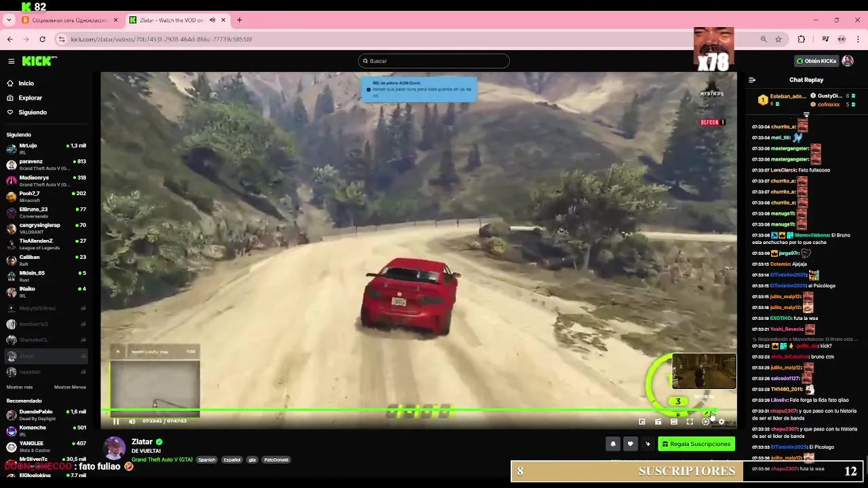Open MrLujo channel in sidebar
Screen dimensions: 868x488
pyautogui.click(x=46, y=148)
